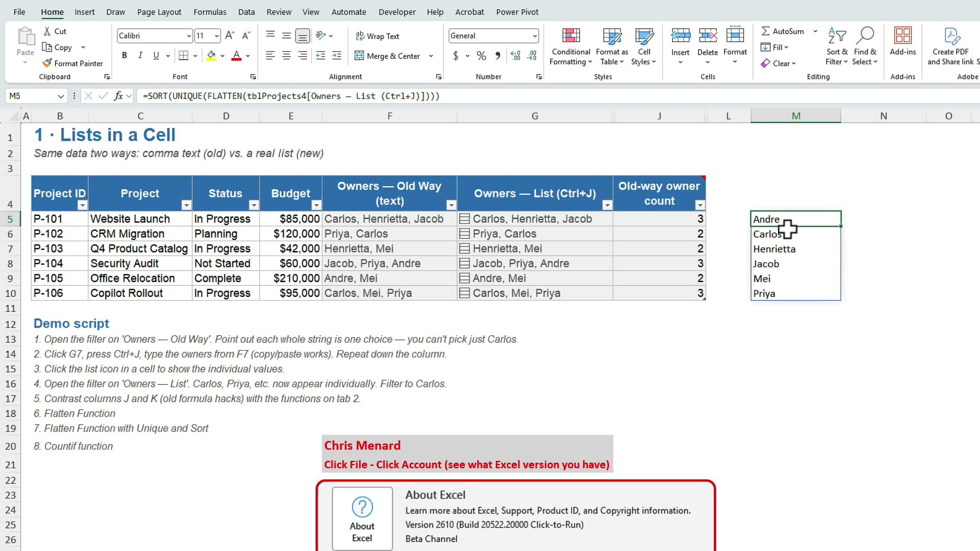Click the Comma Style icon

(x=498, y=56)
